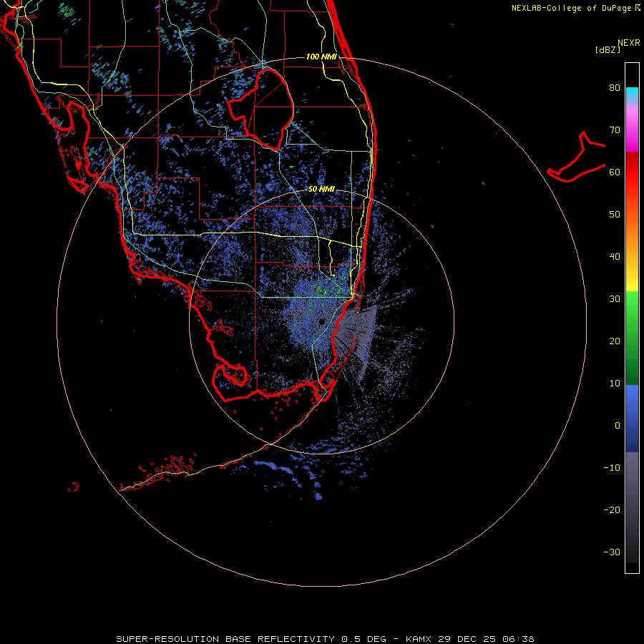Click the 0 value on the dBZ scale

pos(618,426)
